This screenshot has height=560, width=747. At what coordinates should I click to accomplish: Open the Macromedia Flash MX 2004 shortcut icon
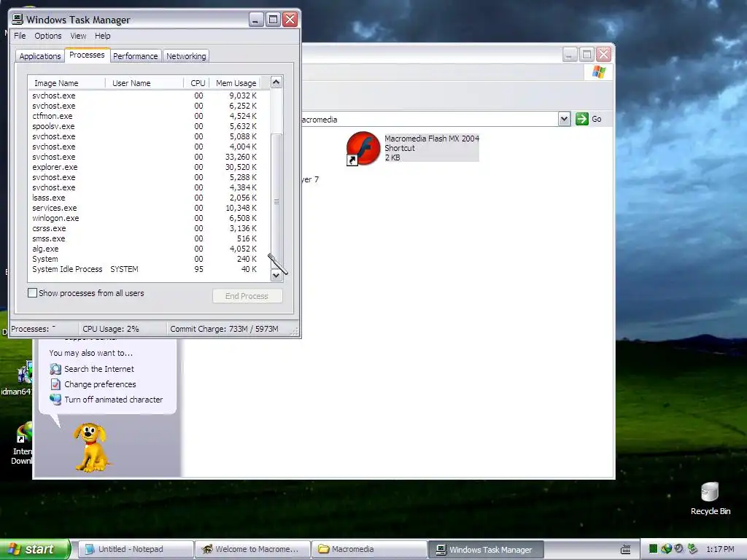[x=363, y=149]
